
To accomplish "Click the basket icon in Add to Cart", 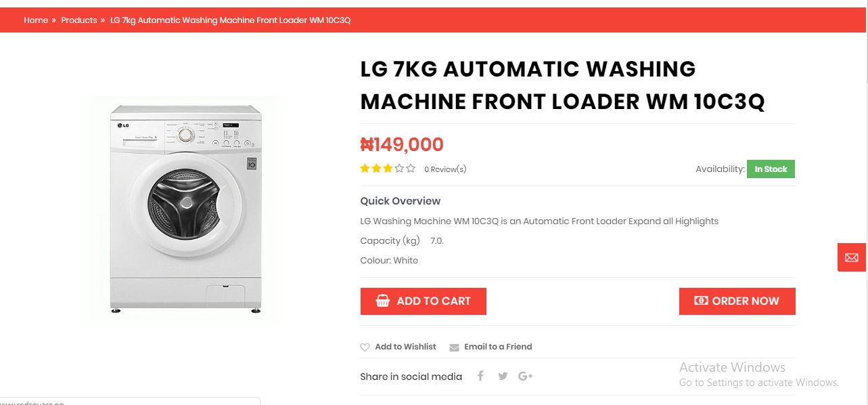I will pyautogui.click(x=383, y=301).
